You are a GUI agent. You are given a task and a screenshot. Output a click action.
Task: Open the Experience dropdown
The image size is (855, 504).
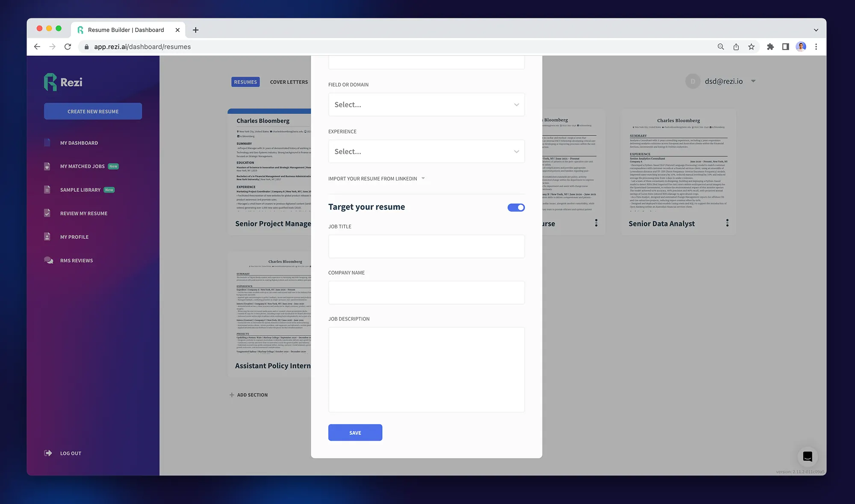(426, 151)
